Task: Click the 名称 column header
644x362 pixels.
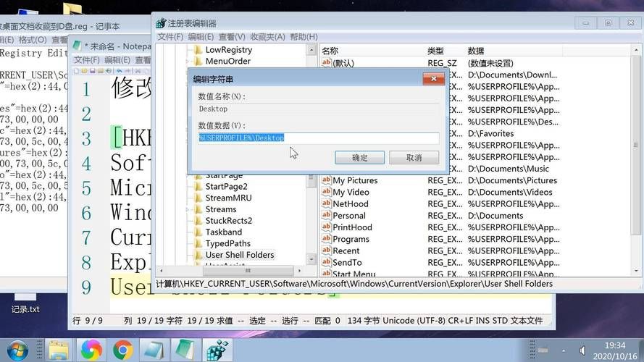Action: point(330,51)
